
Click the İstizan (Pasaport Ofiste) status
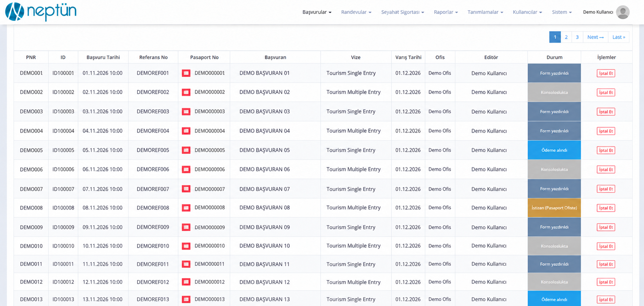[x=554, y=208]
